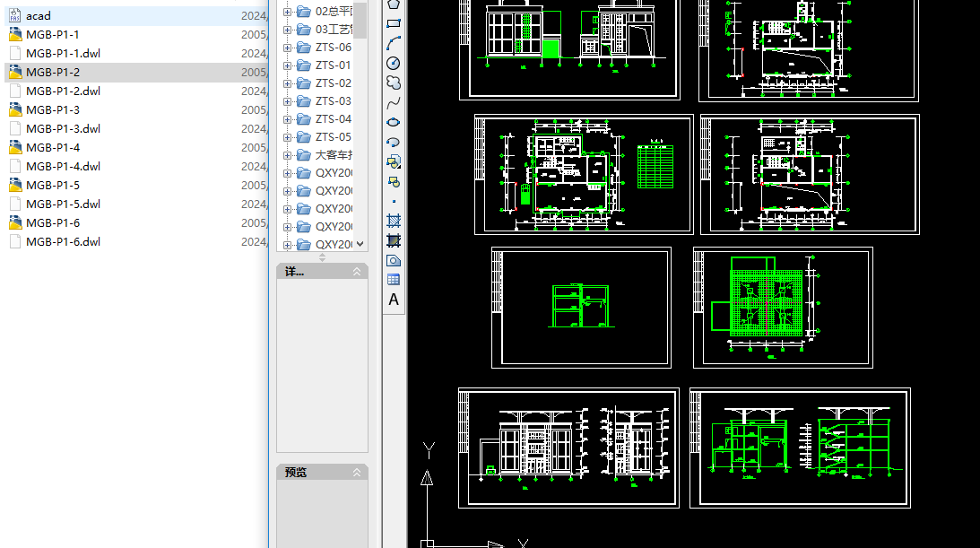Select the Revision Cloud tool

pos(393,83)
